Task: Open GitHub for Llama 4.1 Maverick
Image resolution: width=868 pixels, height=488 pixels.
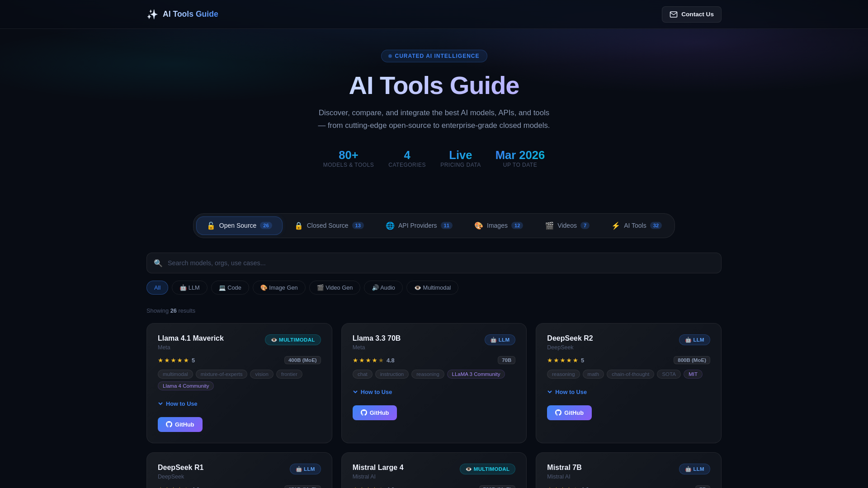Action: click(180, 425)
